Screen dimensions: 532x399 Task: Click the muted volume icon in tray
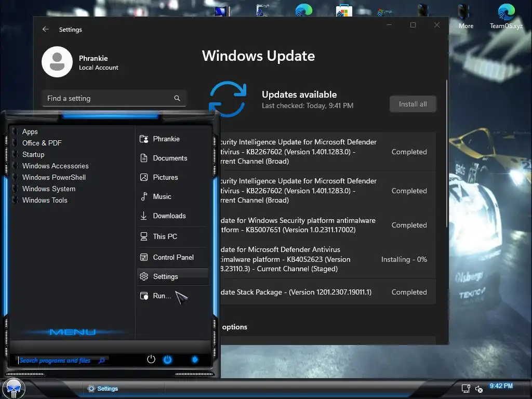pos(478,389)
